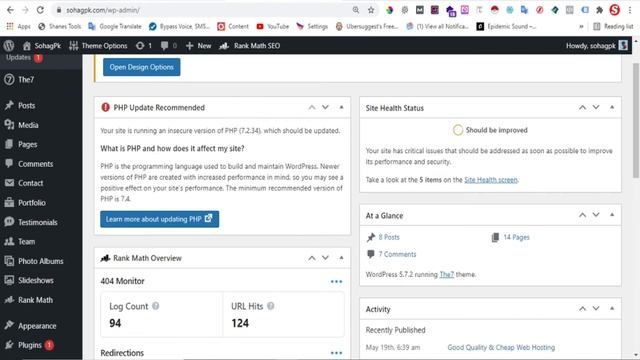Bookmark this page with the star icon

pos(371,10)
